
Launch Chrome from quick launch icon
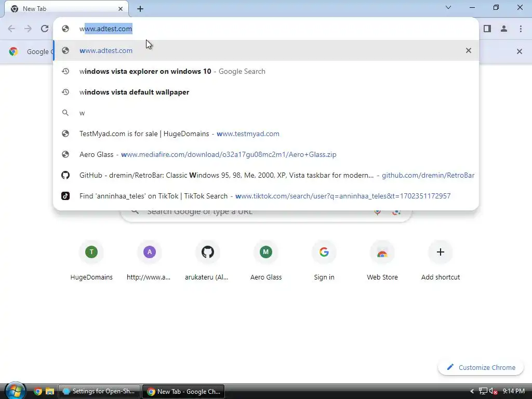click(x=38, y=391)
